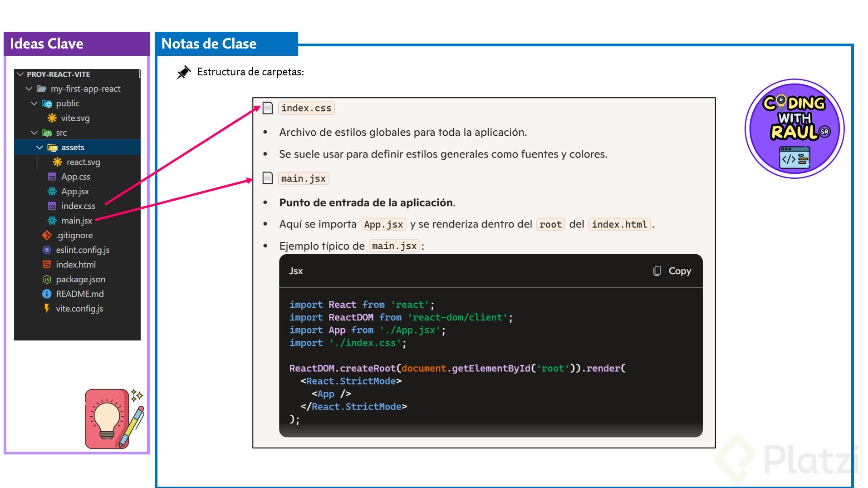This screenshot has height=488, width=868.
Task: Open App.css in the explorer
Action: [76, 177]
